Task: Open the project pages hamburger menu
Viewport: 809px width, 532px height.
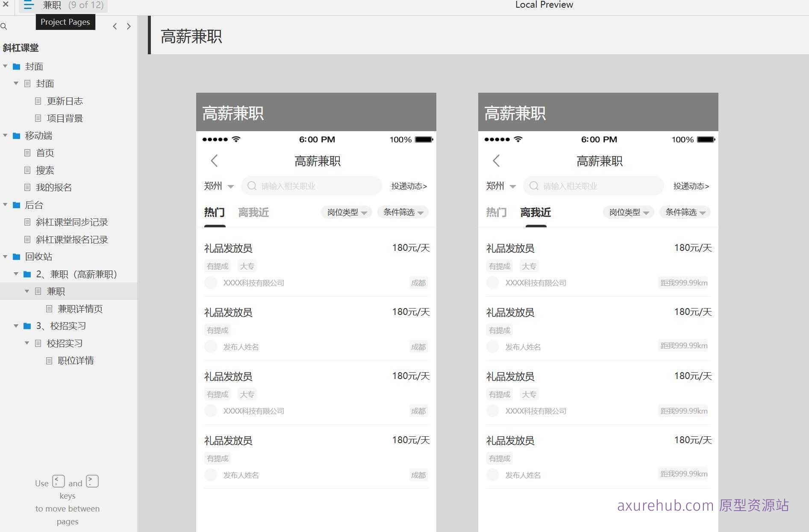Action: (x=28, y=5)
